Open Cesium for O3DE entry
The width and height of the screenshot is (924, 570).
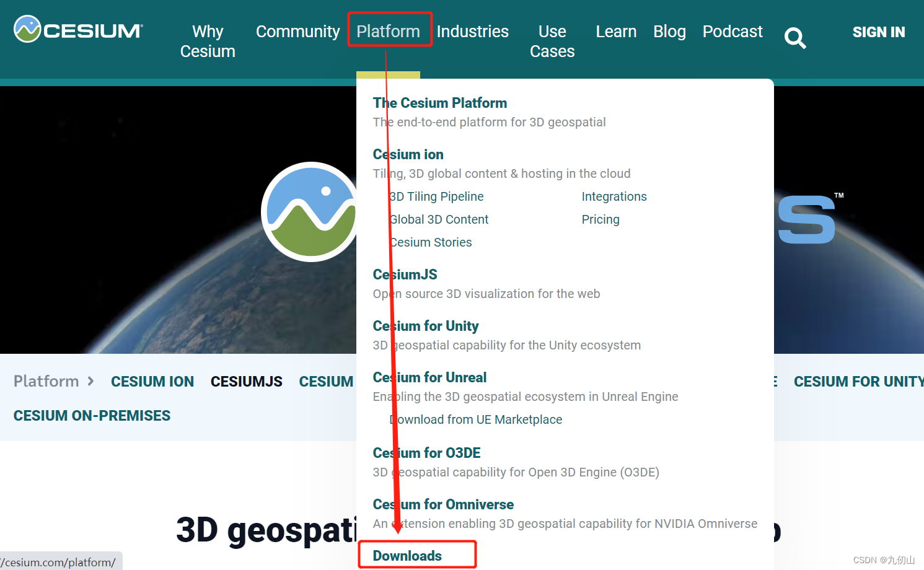click(x=427, y=453)
